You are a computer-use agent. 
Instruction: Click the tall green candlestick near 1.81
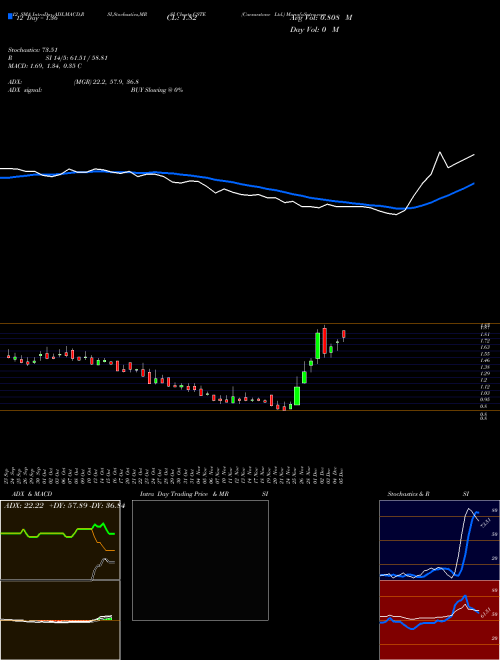coord(318,346)
